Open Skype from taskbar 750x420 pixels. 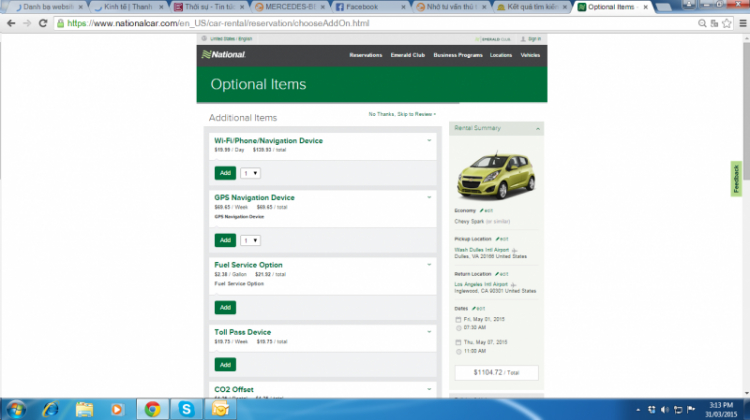(x=186, y=409)
